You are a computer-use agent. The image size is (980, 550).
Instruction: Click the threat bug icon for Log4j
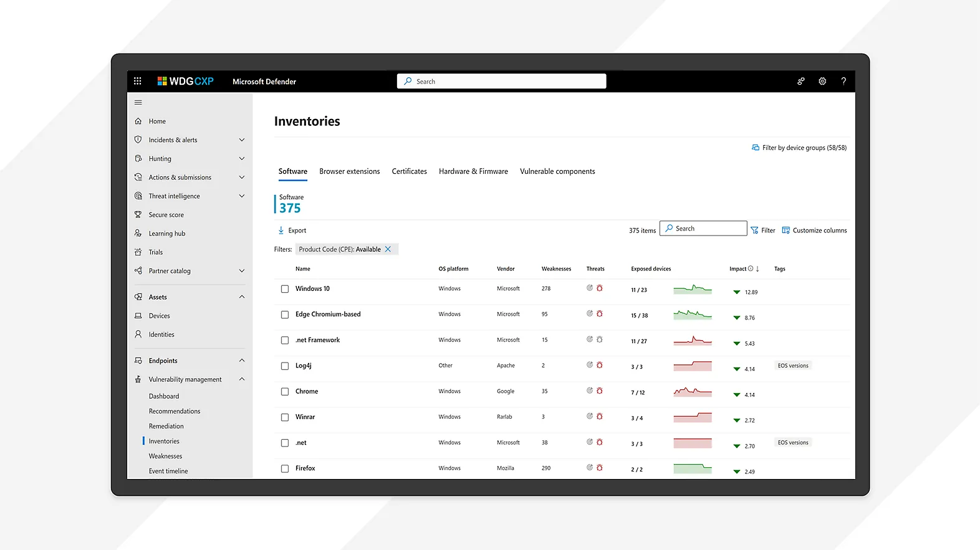tap(600, 365)
